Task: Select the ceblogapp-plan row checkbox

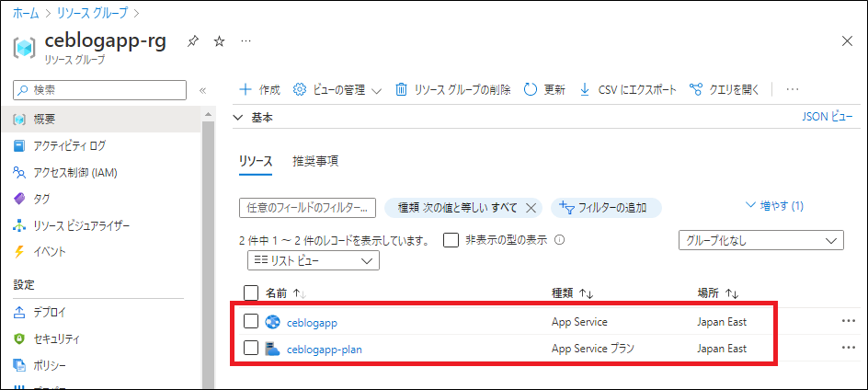Action: point(251,348)
